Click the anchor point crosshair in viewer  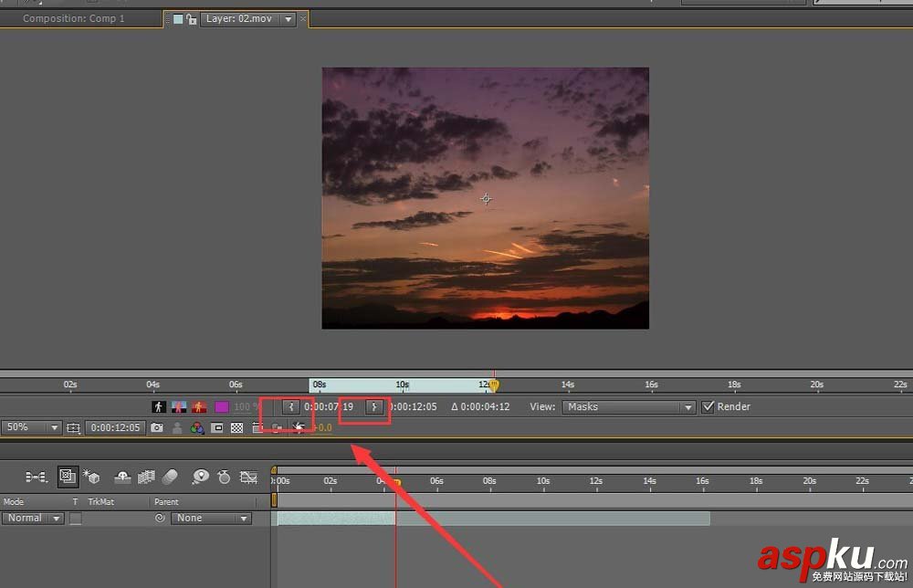tap(487, 199)
